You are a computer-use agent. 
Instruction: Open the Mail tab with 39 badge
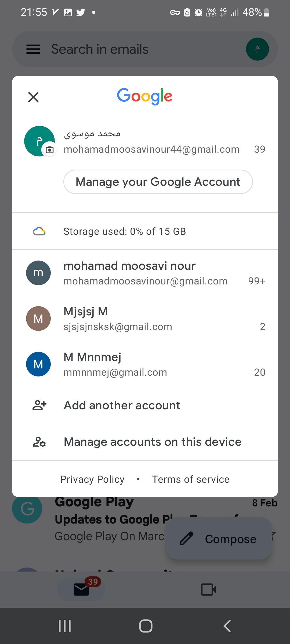coord(81,590)
